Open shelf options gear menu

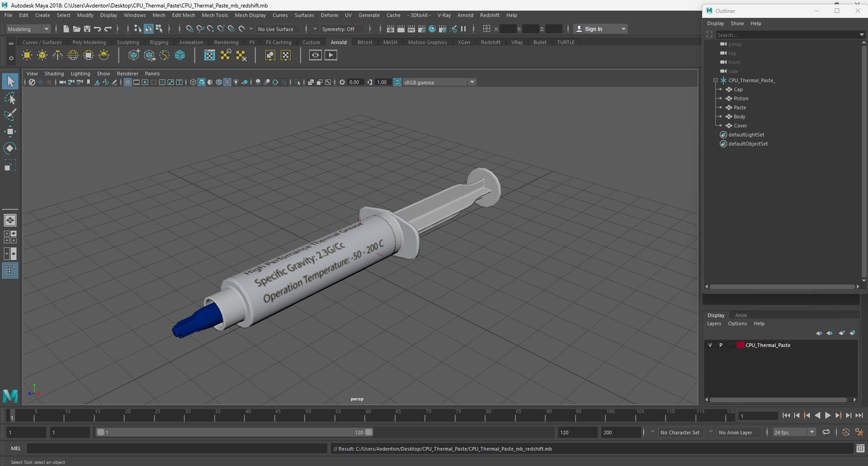(11, 58)
